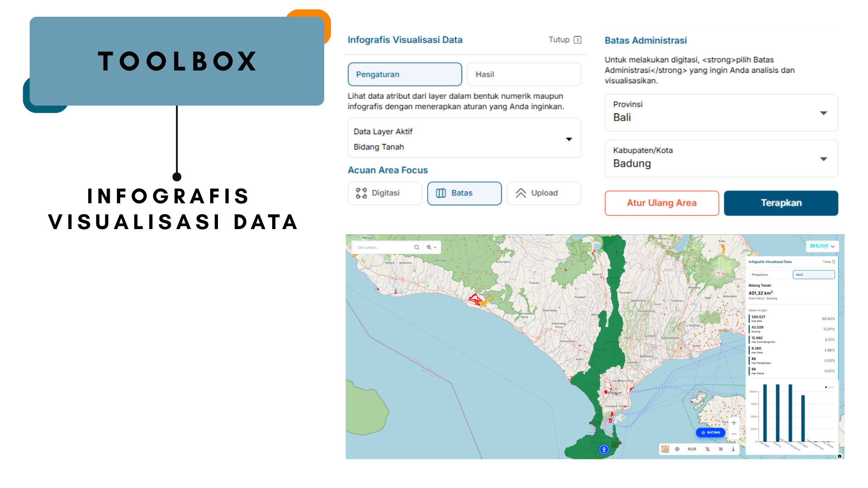Screen dimensions: 868x488
Task: Click the north compass icon on map toolbar
Action: [733, 449]
